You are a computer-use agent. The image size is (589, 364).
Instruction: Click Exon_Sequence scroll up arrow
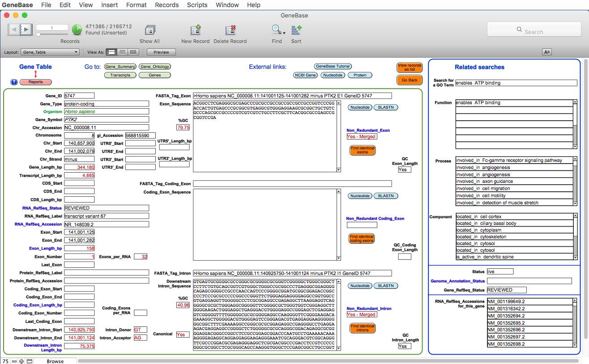click(x=339, y=103)
